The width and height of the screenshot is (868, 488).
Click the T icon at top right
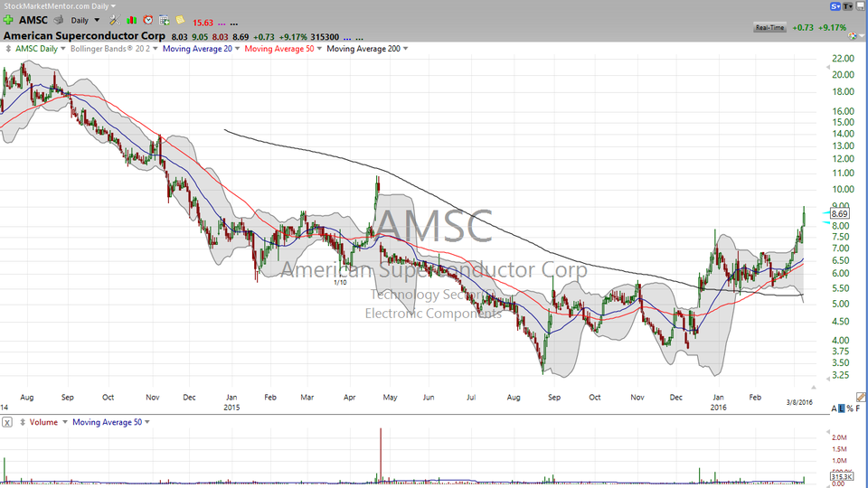[x=848, y=6]
